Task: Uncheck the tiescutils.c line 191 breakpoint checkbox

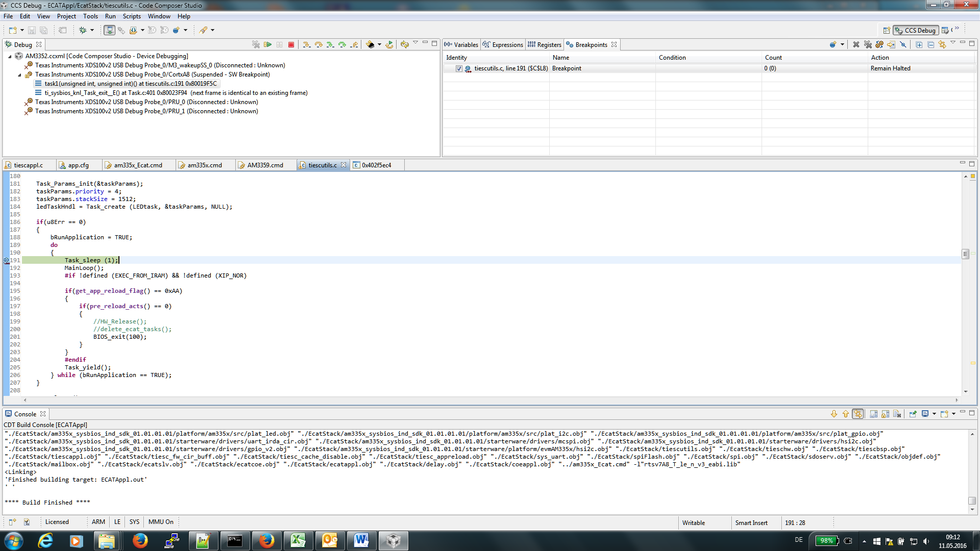Action: (x=459, y=68)
